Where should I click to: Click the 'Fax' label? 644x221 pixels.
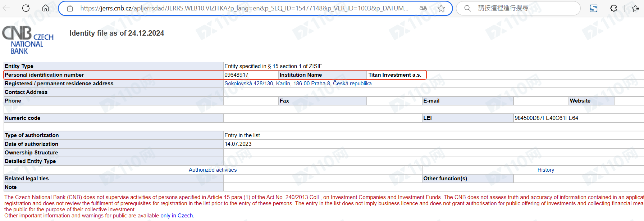coord(284,101)
